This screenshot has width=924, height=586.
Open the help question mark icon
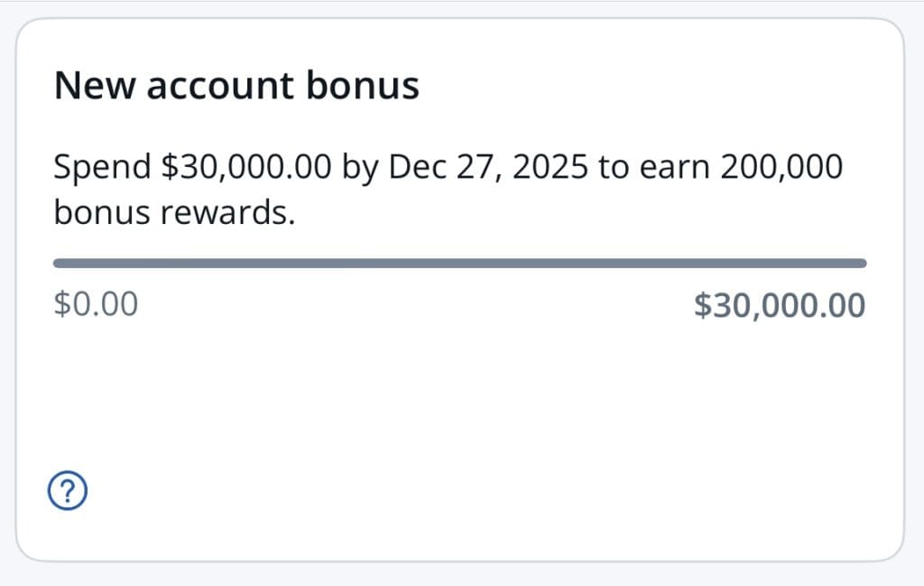69,492
